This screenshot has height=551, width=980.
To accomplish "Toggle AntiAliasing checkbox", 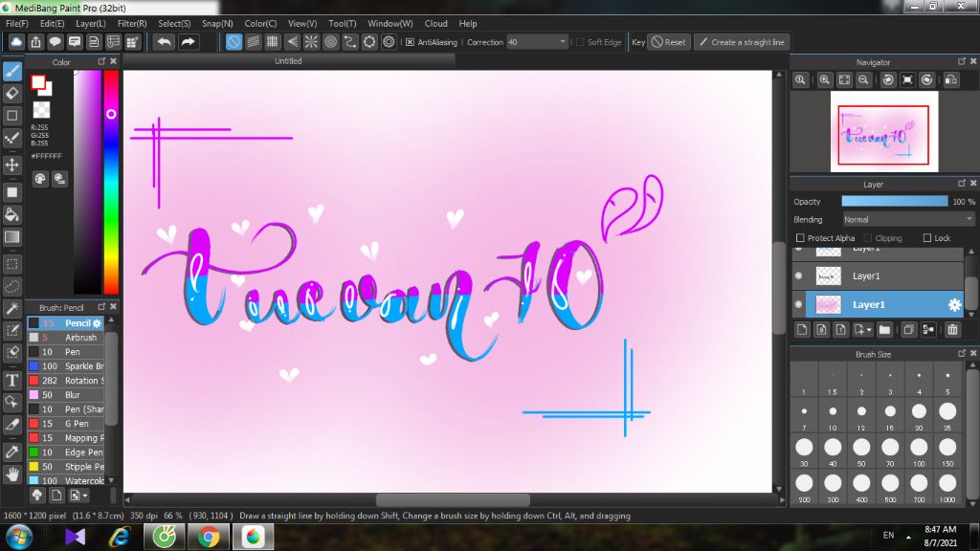I will (410, 42).
